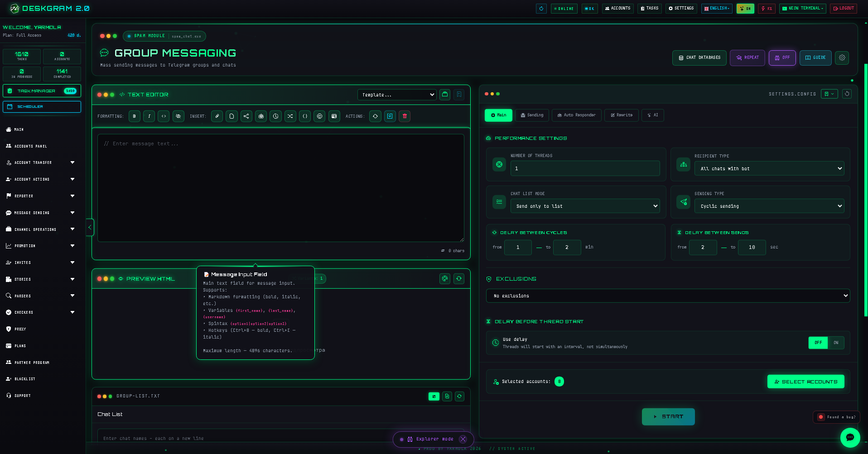Click the refresh icon in editor actions
Viewport: 868px width, 454px height.
(375, 116)
